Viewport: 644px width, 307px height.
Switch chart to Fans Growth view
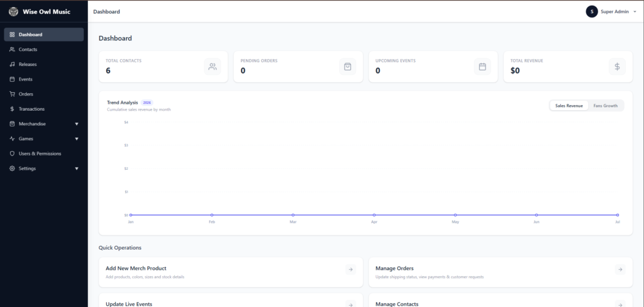606,106
